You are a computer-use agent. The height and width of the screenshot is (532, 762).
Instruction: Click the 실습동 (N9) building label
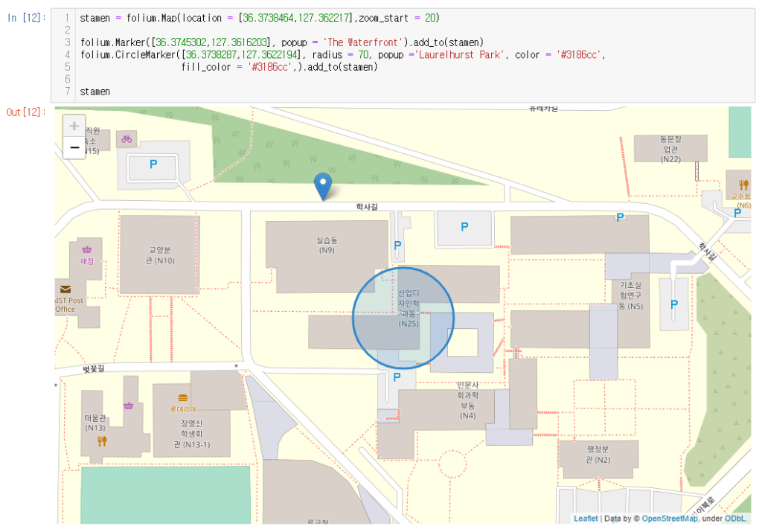326,246
